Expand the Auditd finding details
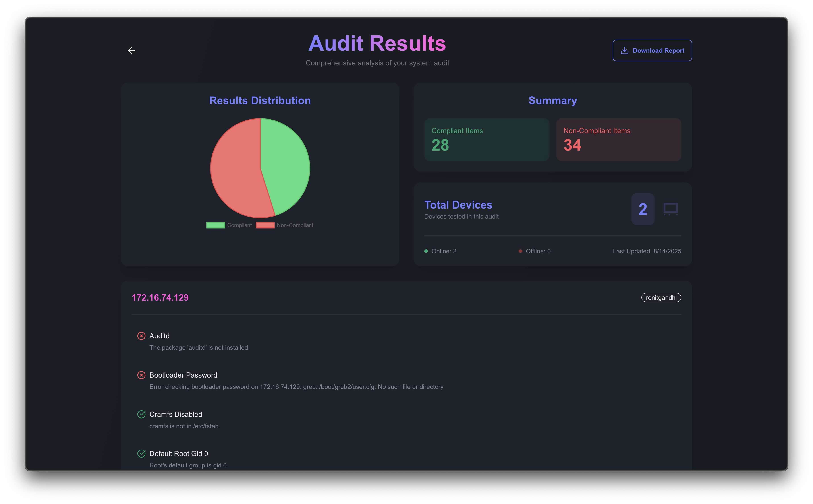Screen dimensions: 813x504 (159, 336)
